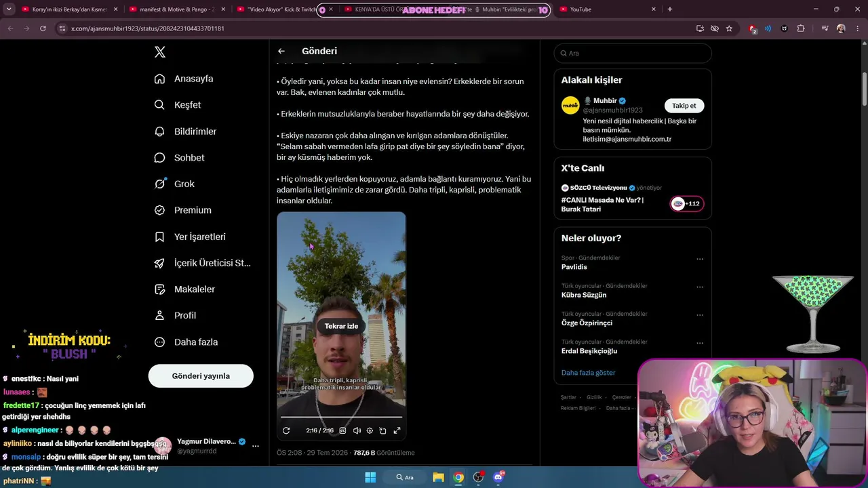This screenshot has width=868, height=488.
Task: Click Daha fazla göster link
Action: 589,373
